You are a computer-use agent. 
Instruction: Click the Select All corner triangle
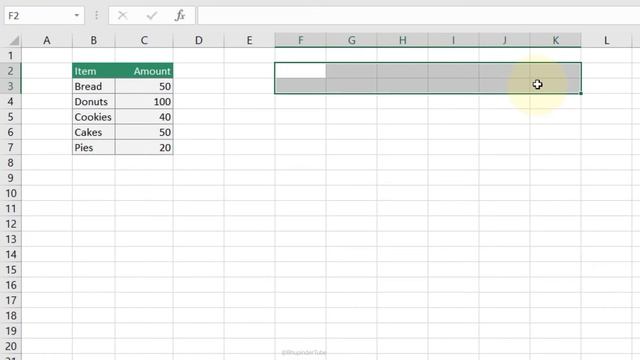14,40
